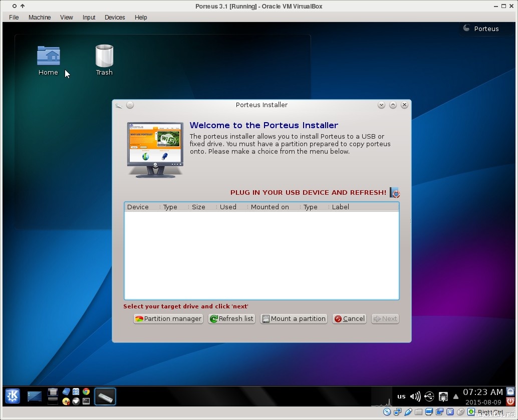The width and height of the screenshot is (518, 420).
Task: Click the VirtualBox video capture status icon
Action: (x=440, y=412)
